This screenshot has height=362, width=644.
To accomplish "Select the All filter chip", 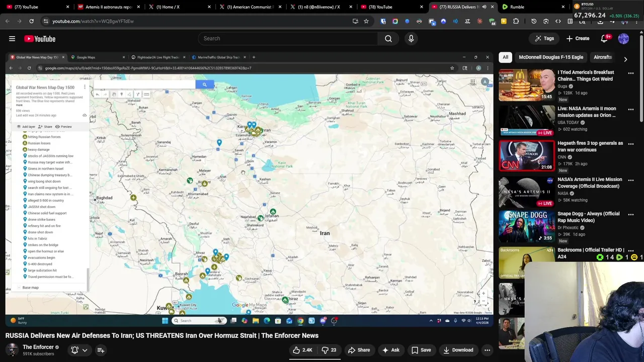I will [505, 57].
